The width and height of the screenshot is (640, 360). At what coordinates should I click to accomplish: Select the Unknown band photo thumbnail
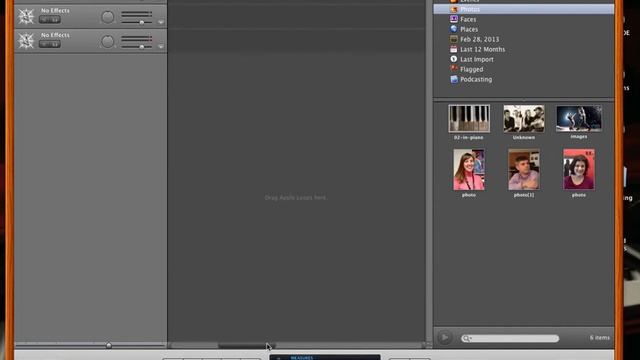tap(524, 119)
